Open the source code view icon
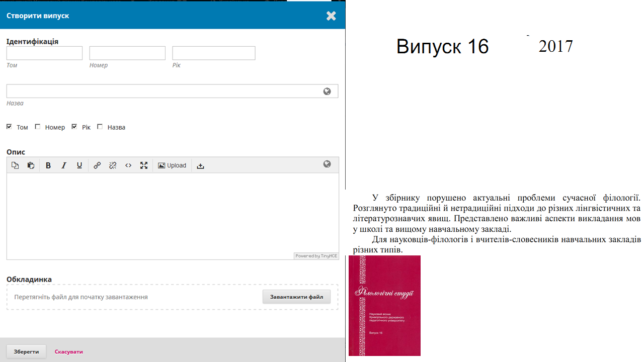The width and height of the screenshot is (644, 362). click(128, 165)
